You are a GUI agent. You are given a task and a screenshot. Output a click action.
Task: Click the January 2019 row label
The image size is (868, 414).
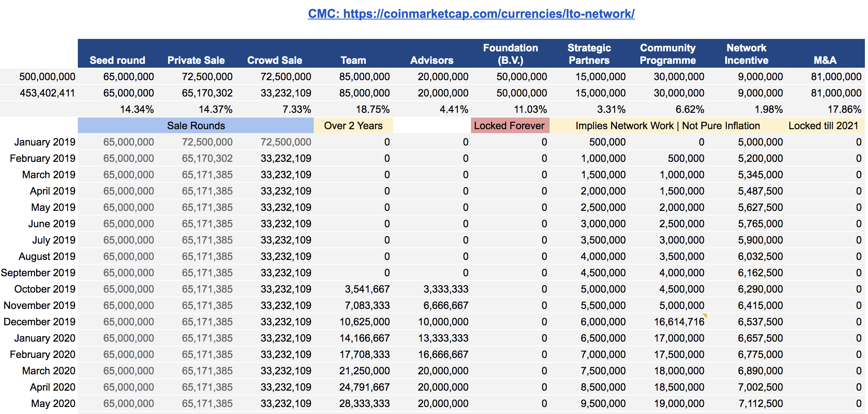pyautogui.click(x=45, y=142)
